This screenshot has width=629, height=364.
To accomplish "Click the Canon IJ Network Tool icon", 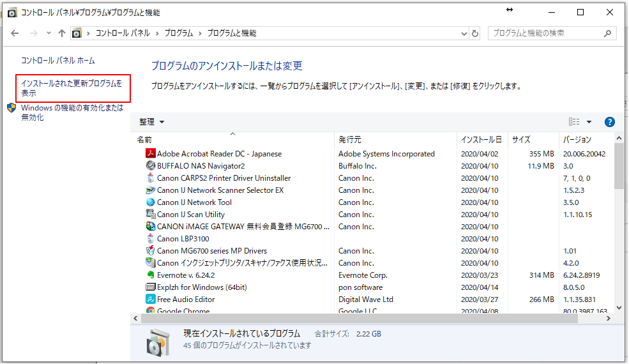I will tap(151, 202).
